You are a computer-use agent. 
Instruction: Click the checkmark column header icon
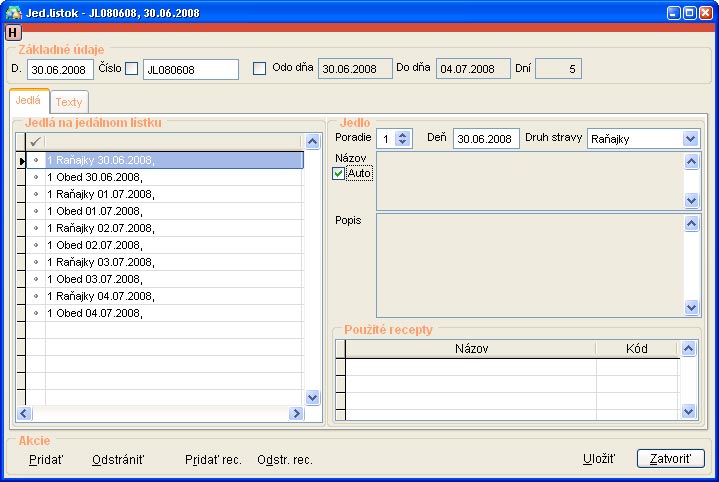pyautogui.click(x=35, y=142)
